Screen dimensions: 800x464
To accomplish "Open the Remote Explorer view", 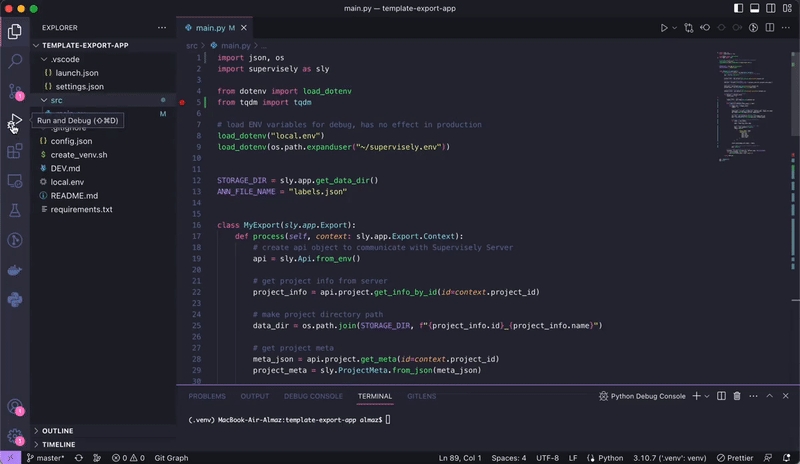I will [x=15, y=181].
